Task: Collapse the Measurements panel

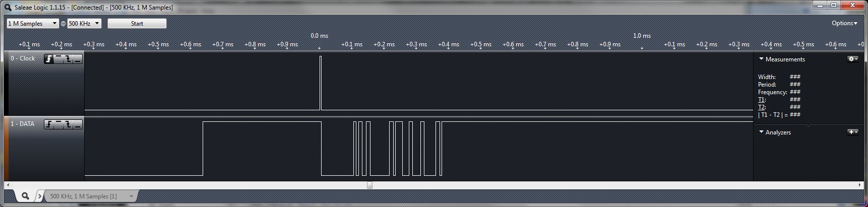Action: point(761,59)
